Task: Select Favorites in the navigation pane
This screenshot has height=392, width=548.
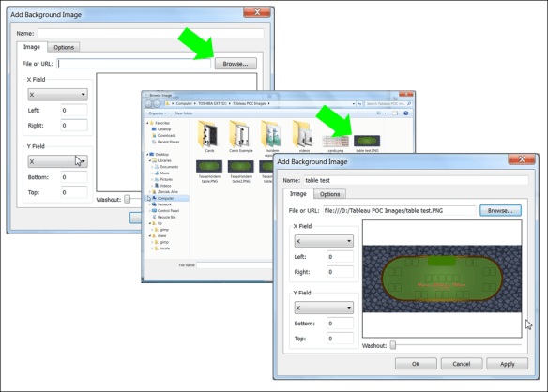Action: (x=161, y=123)
